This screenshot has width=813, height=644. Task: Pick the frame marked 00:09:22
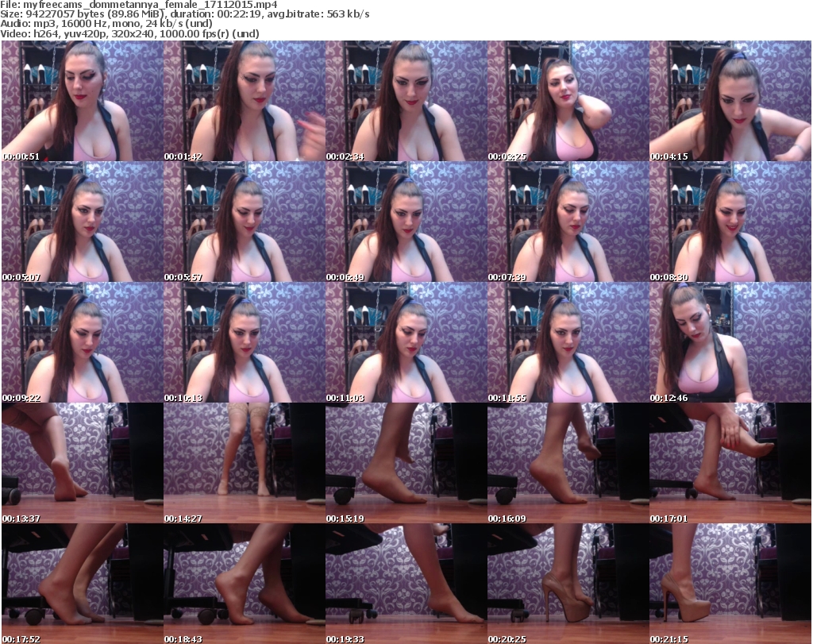point(83,342)
